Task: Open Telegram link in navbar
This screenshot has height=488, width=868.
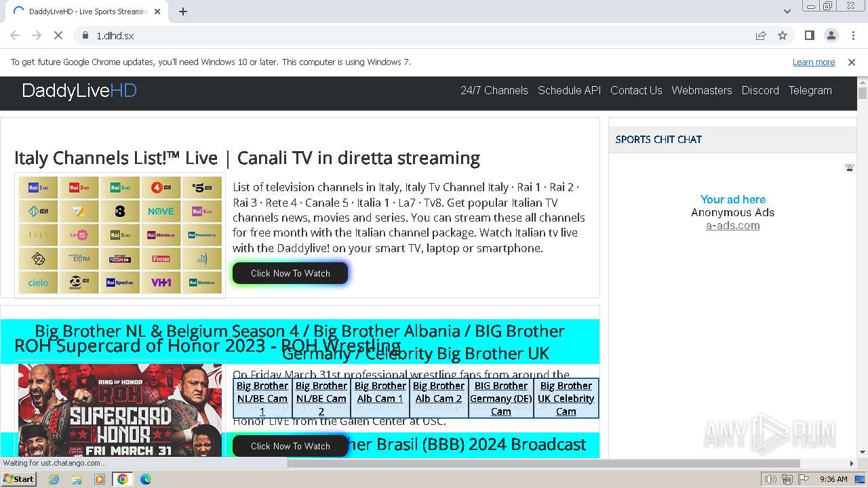Action: 810,90
